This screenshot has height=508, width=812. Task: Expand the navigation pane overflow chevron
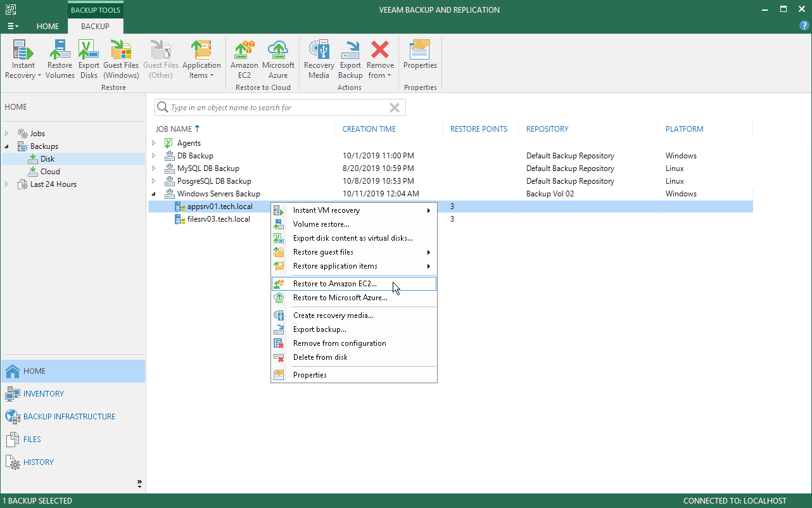[x=139, y=483]
